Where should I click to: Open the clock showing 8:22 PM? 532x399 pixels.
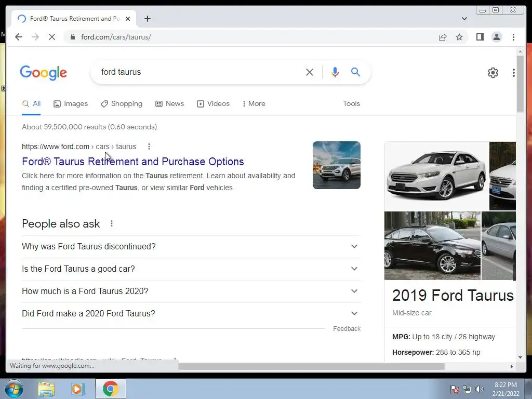[x=506, y=389]
